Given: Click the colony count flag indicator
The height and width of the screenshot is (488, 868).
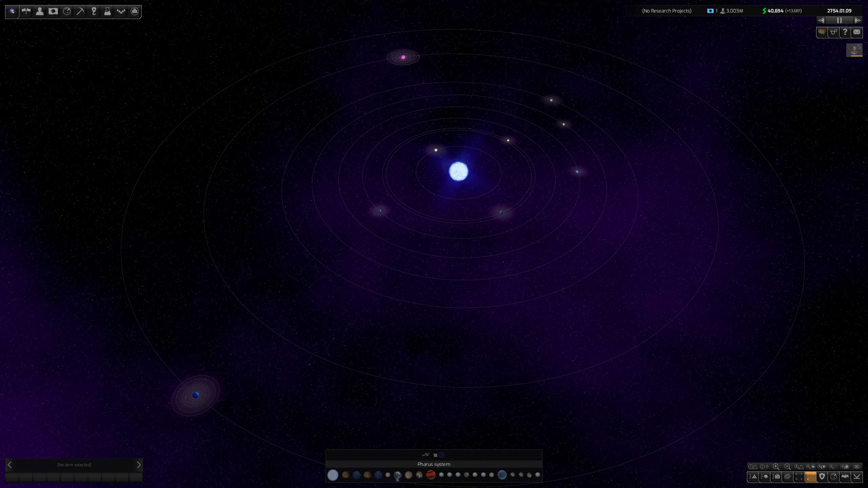Looking at the screenshot, I should (712, 11).
